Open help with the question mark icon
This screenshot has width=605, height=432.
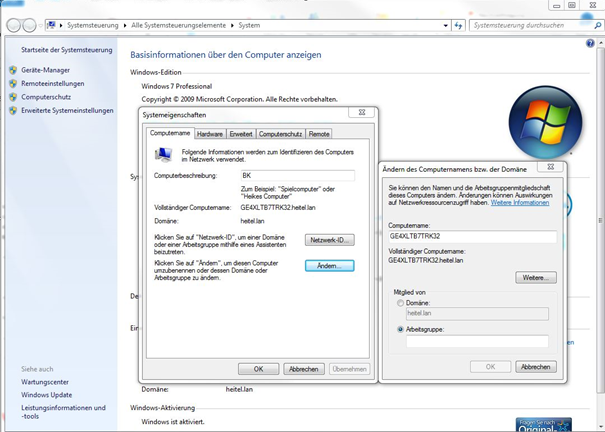tap(590, 43)
